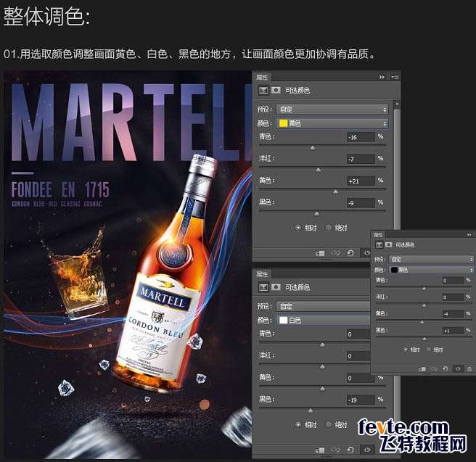The image size is (476, 462).
Task: Click the Martell poster artwork image
Action: [128, 265]
